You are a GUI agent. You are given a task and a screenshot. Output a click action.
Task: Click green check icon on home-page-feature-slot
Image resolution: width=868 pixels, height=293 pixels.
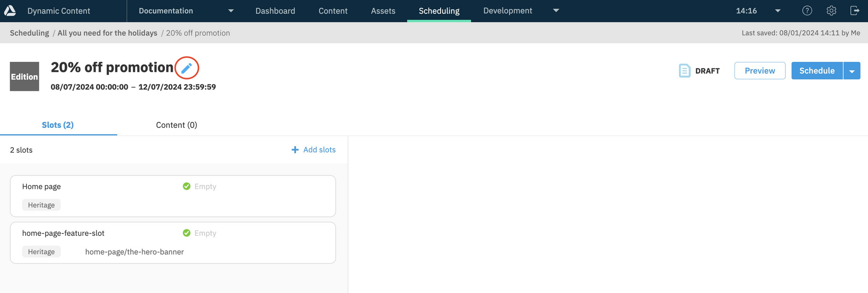(187, 233)
